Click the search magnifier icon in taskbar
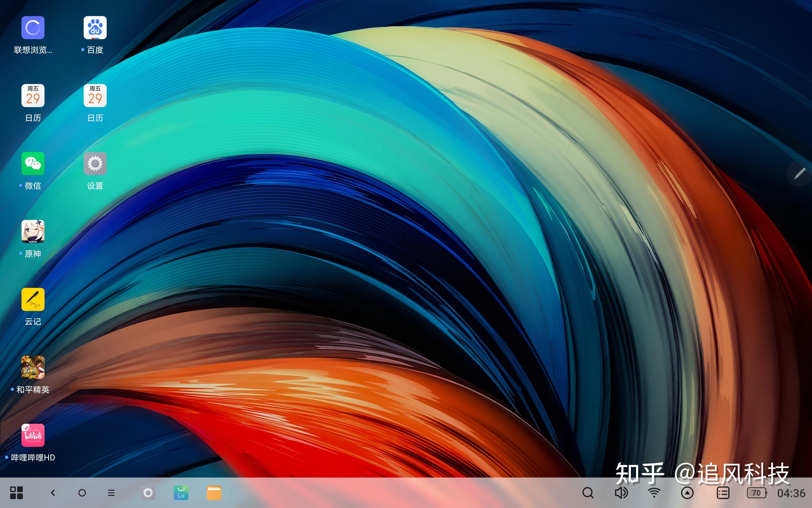This screenshot has height=508, width=812. [x=588, y=493]
